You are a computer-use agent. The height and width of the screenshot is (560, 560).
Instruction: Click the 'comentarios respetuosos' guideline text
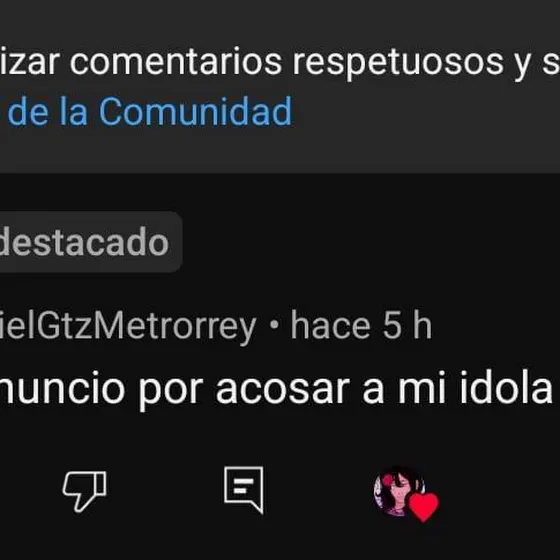pos(286,64)
